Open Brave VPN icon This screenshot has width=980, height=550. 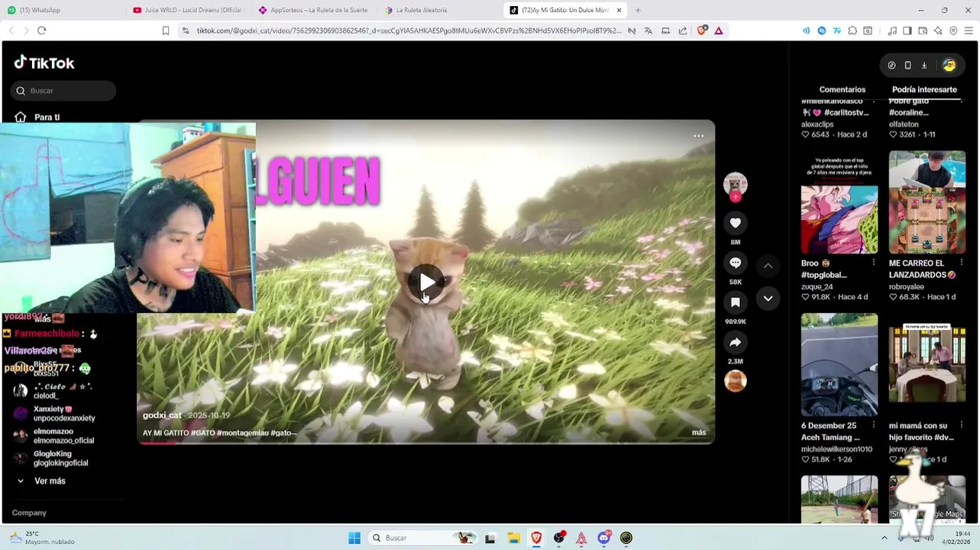point(953,31)
